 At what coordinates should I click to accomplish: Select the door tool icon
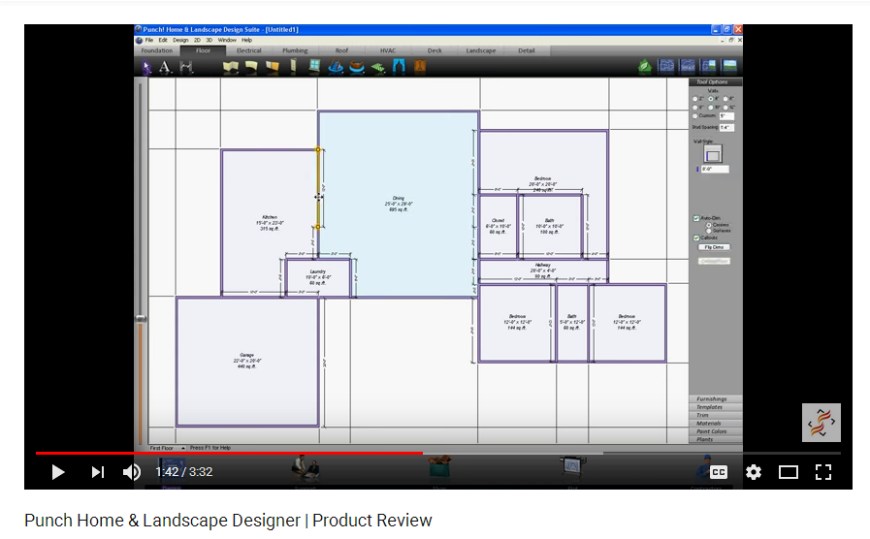tap(293, 67)
